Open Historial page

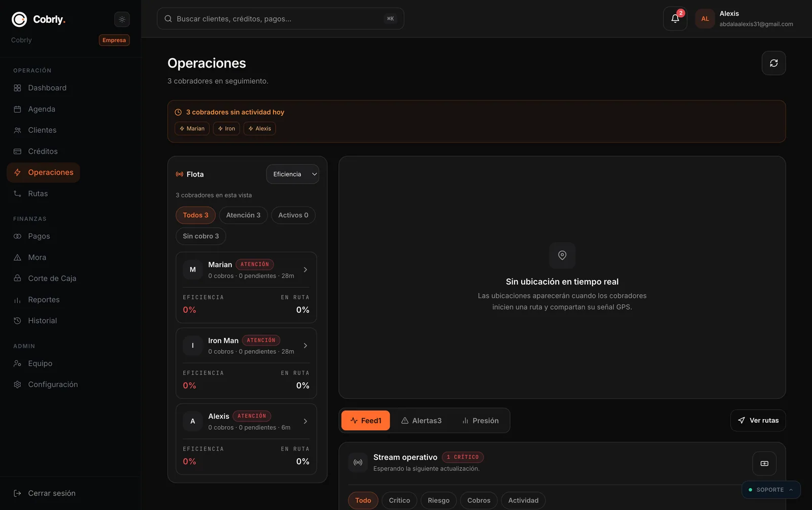pos(43,321)
